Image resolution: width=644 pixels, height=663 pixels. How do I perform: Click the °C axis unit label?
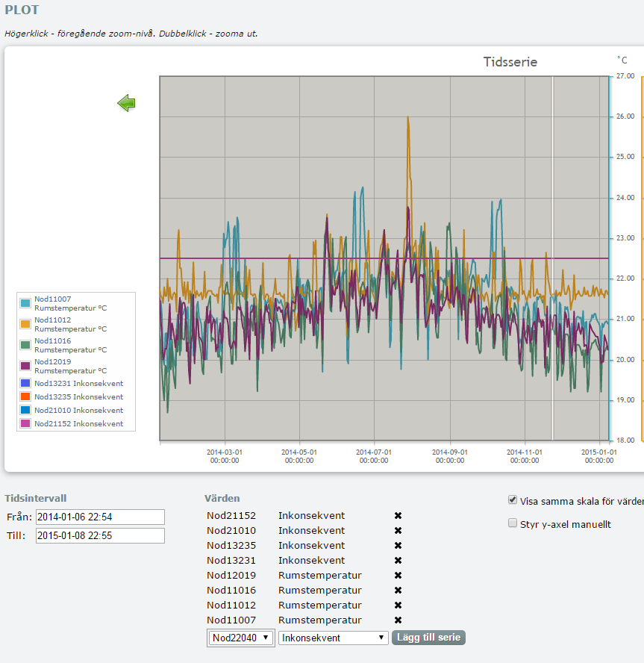point(622,60)
